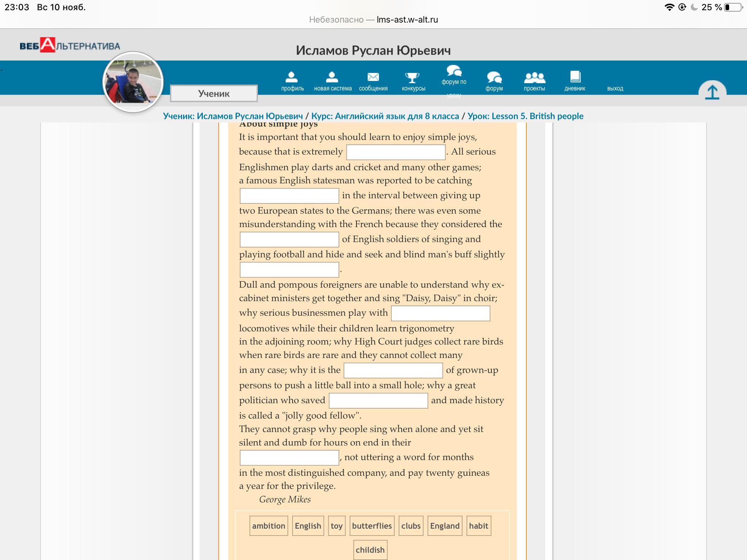The image size is (747, 560).
Task: Click the status bar clock 23:03
Action: (x=17, y=7)
